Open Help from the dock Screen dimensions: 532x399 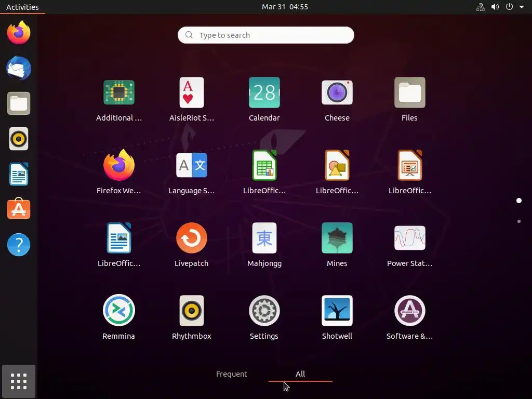pos(19,245)
